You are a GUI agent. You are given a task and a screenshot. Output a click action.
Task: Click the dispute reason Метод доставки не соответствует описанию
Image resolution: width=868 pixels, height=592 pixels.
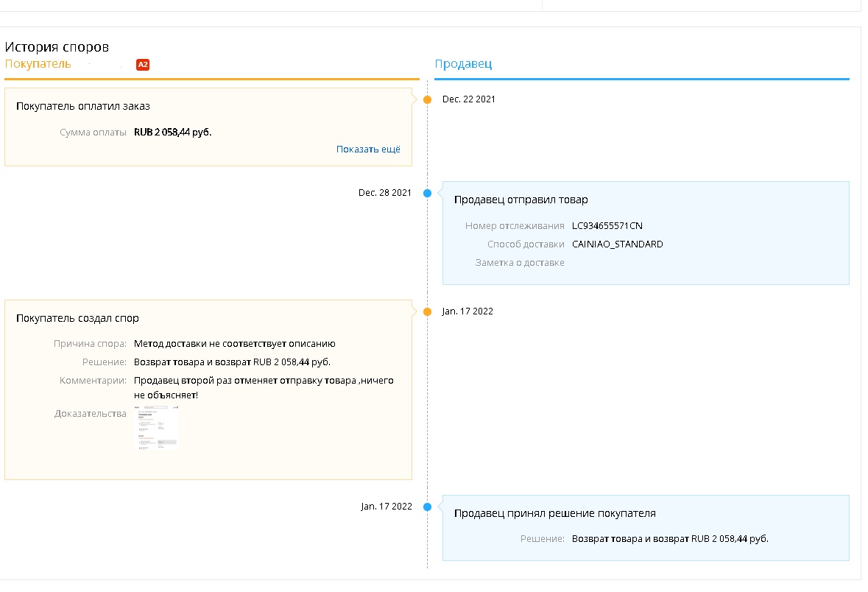235,344
